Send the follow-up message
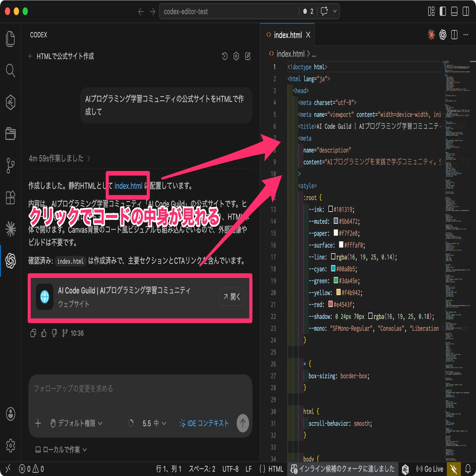Viewport: 476px width, 476px height. [243, 423]
